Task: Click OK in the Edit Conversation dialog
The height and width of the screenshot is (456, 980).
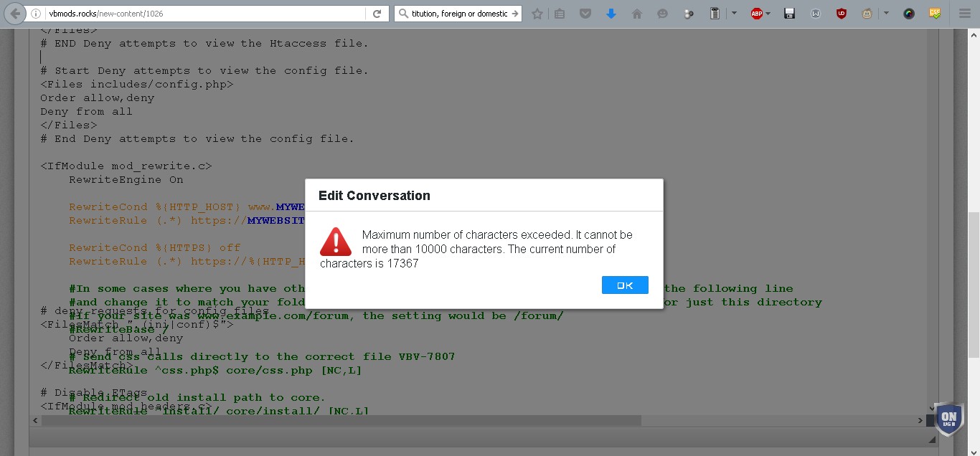Action: pos(625,285)
